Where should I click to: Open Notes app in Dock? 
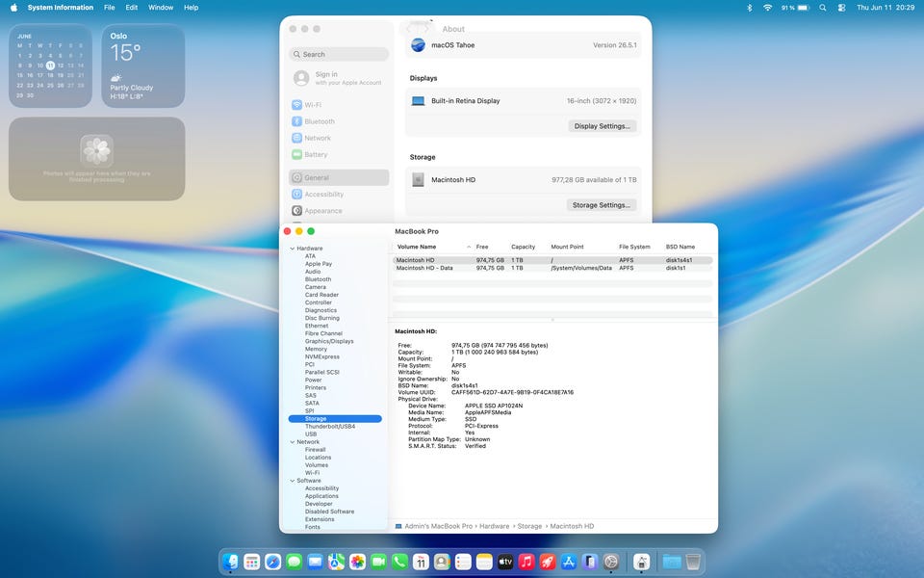(x=484, y=562)
